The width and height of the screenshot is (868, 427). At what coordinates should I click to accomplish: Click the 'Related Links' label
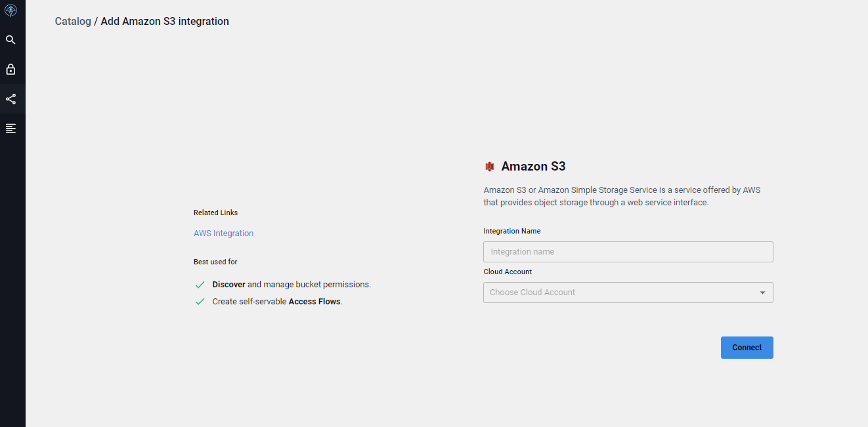(215, 213)
